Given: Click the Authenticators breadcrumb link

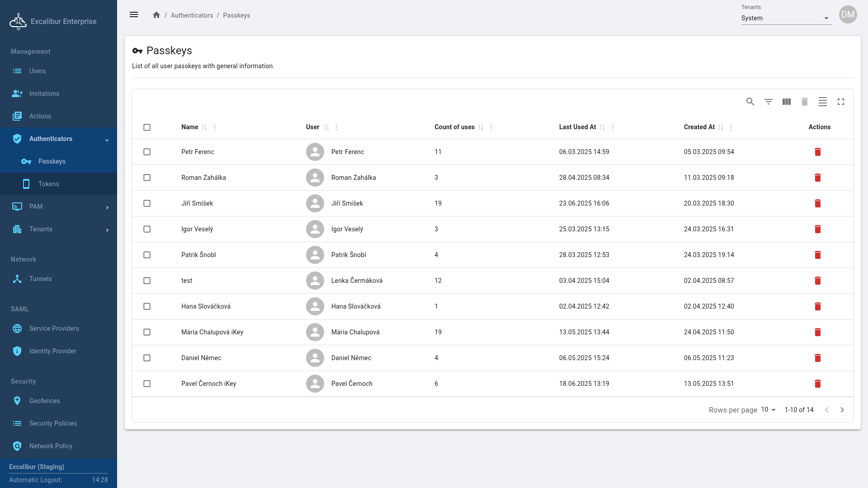Looking at the screenshot, I should [192, 15].
